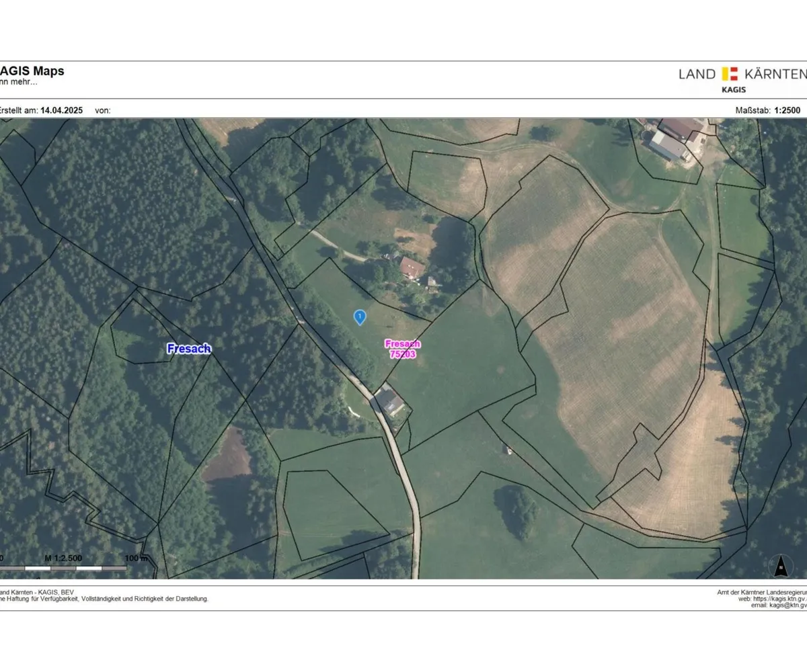Click the 100 m scale bar label
Viewport: 807px width, 672px height.
[x=136, y=558]
